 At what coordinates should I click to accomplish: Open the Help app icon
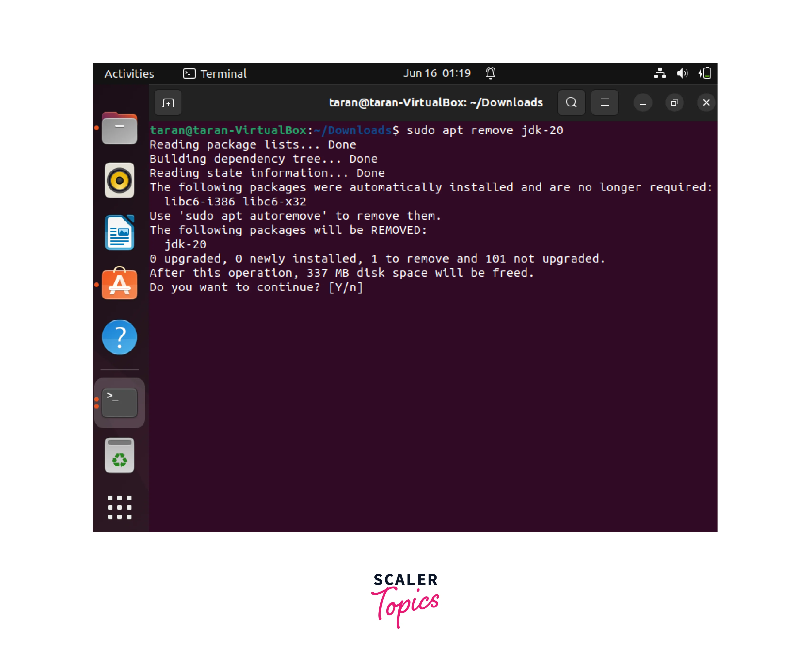120,337
